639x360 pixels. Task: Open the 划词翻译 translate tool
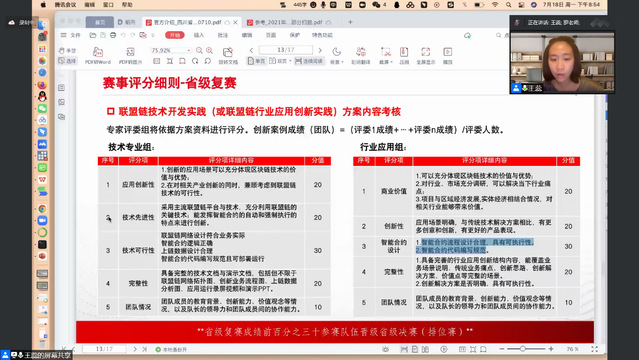coord(361,55)
